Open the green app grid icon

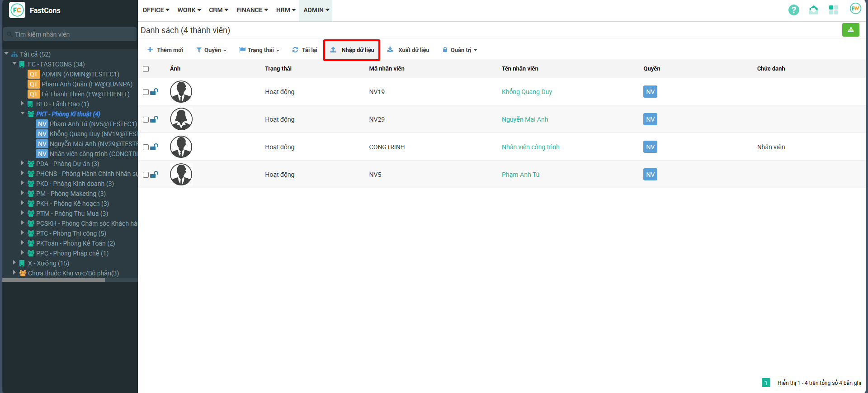[x=833, y=10]
